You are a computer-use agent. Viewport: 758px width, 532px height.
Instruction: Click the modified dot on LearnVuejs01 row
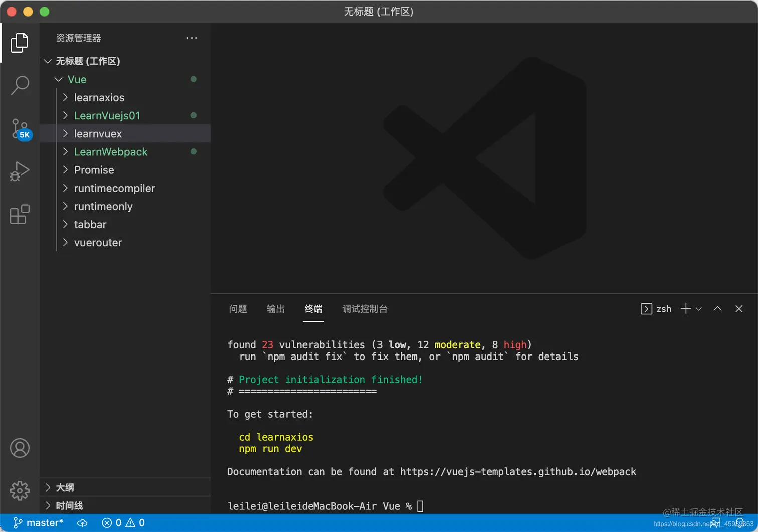pos(194,115)
